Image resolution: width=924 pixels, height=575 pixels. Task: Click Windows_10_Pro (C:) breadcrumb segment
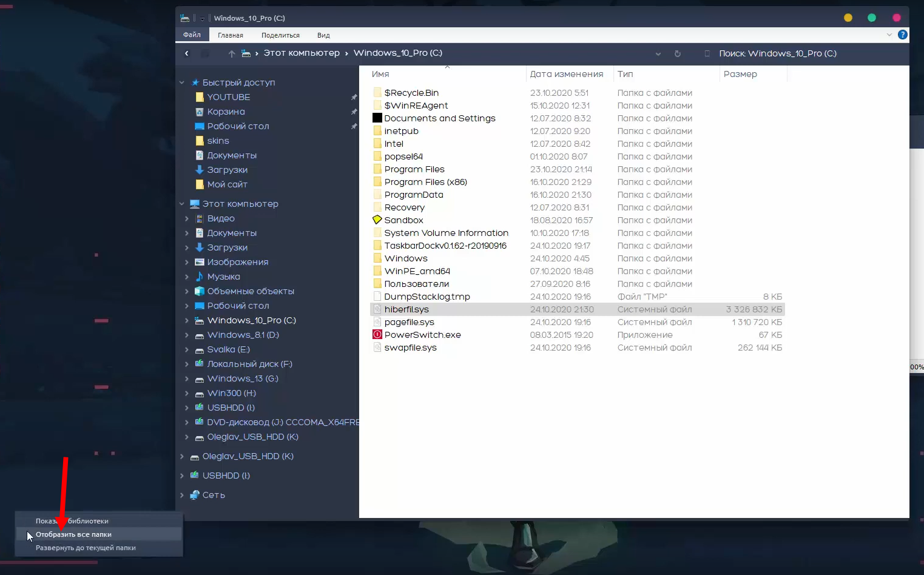pos(398,53)
